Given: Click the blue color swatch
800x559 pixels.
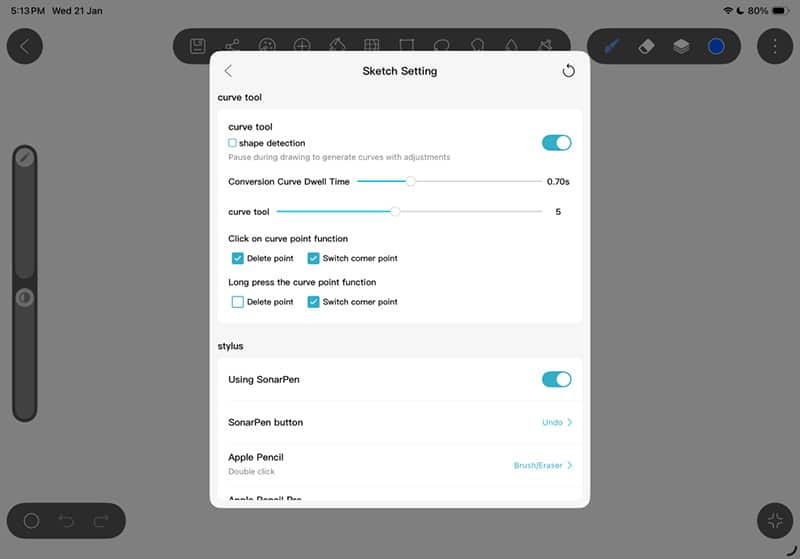Looking at the screenshot, I should click(x=716, y=46).
